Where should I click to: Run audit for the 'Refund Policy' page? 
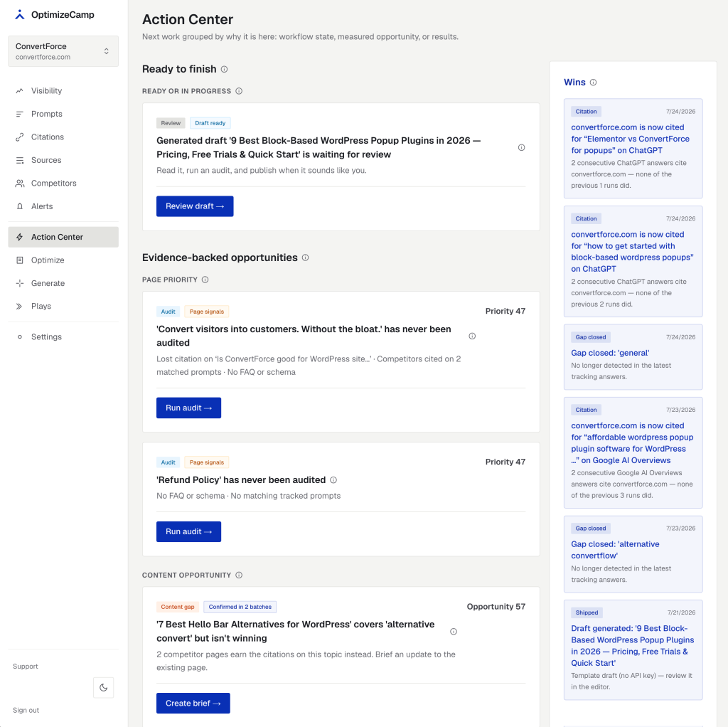click(x=188, y=531)
